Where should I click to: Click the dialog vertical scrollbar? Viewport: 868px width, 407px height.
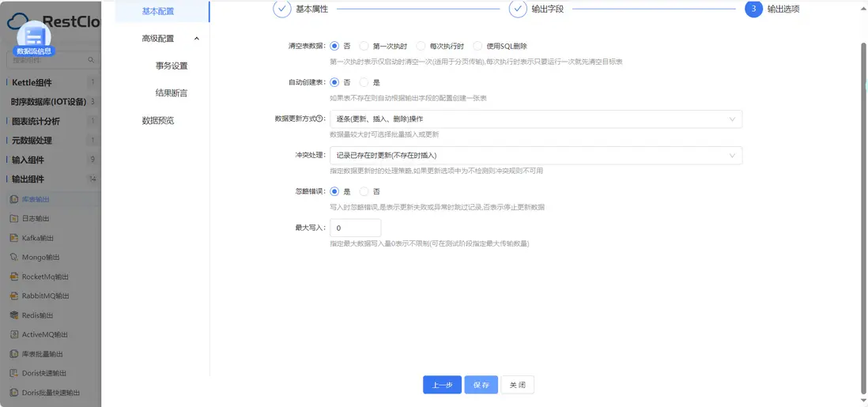coord(863,220)
